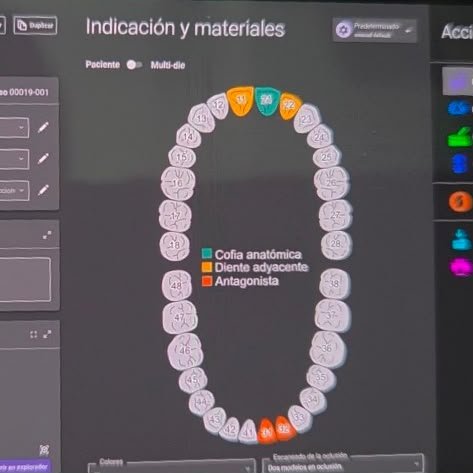Select antagonist tooth 32
The width and height of the screenshot is (473, 473).
pyautogui.click(x=284, y=428)
